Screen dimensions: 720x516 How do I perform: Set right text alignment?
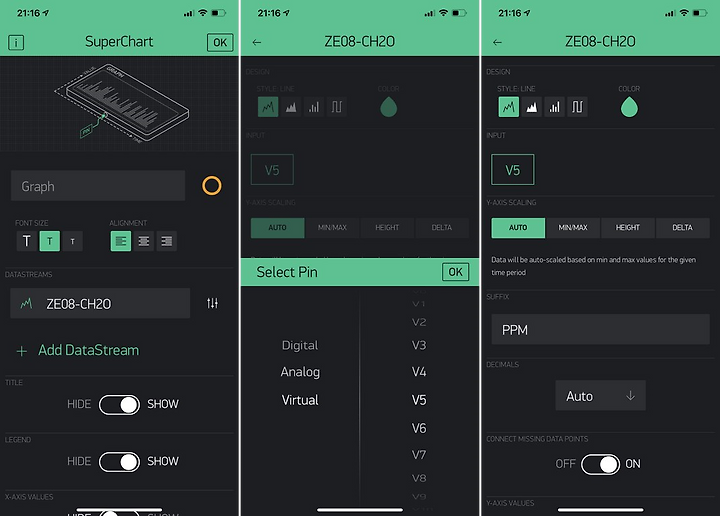tap(167, 241)
